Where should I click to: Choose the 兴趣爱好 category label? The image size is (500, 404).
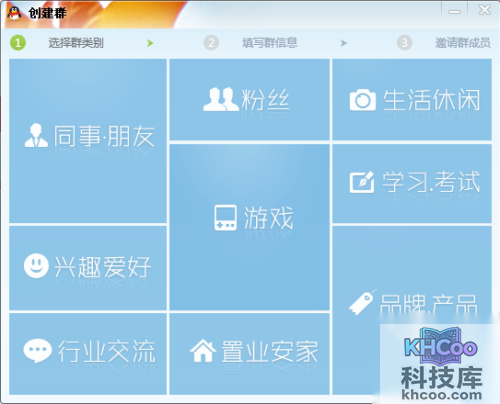pos(103,267)
